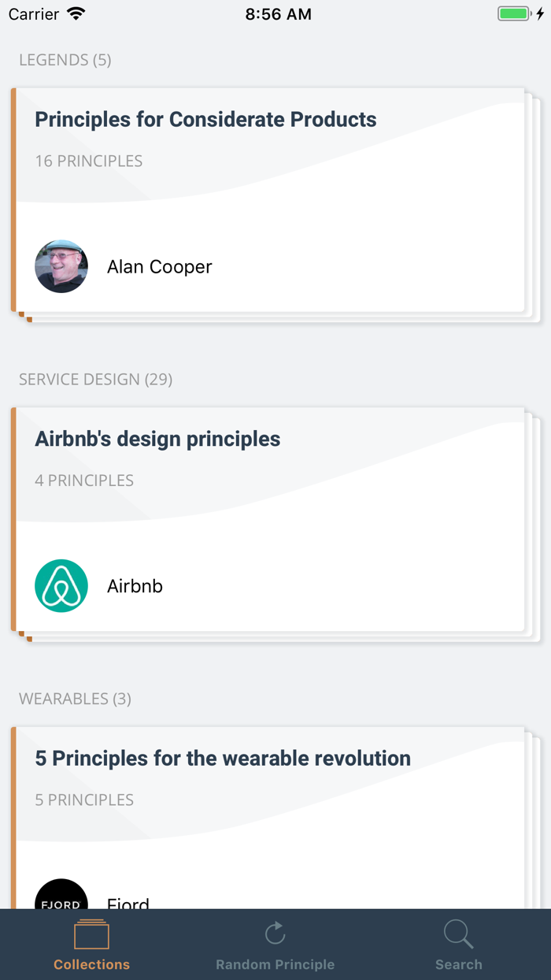
Task: Tap the Search magnifier icon
Action: (458, 933)
